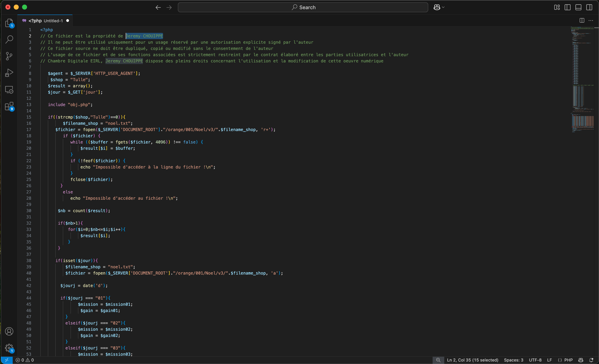Open the Extensions view
The width and height of the screenshot is (599, 364).
tap(9, 106)
